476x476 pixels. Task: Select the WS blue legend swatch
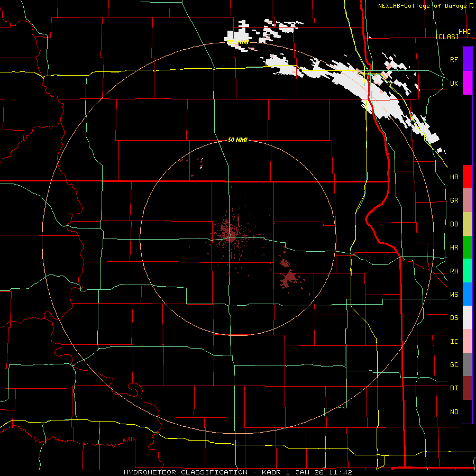(467, 294)
